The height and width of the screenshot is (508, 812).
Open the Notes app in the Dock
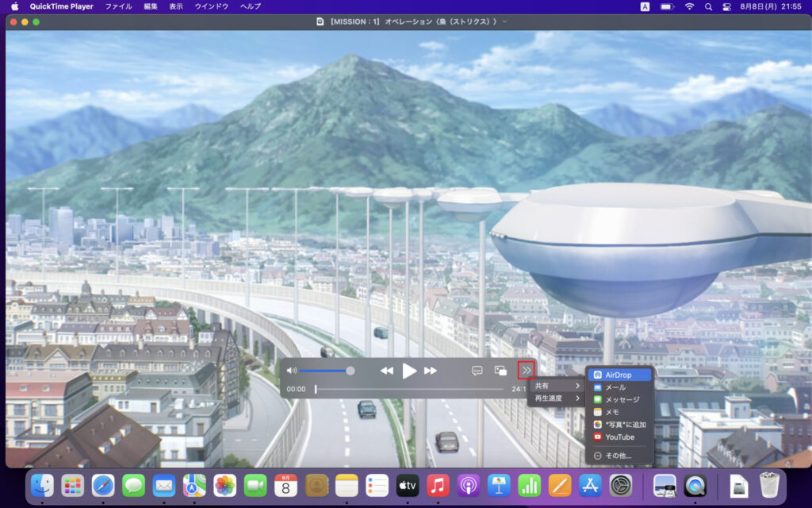point(347,486)
